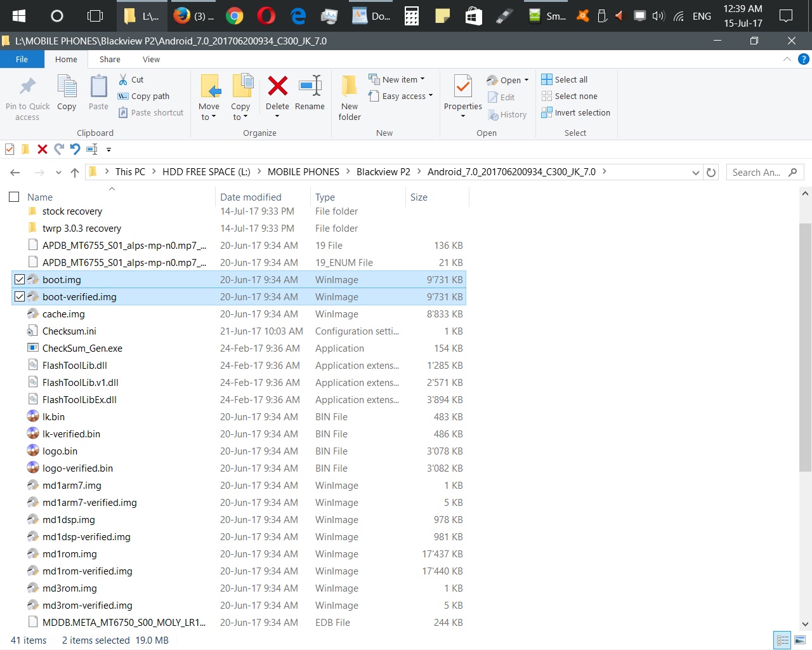812x650 pixels.
Task: Open the Help question mark icon
Action: click(x=803, y=59)
